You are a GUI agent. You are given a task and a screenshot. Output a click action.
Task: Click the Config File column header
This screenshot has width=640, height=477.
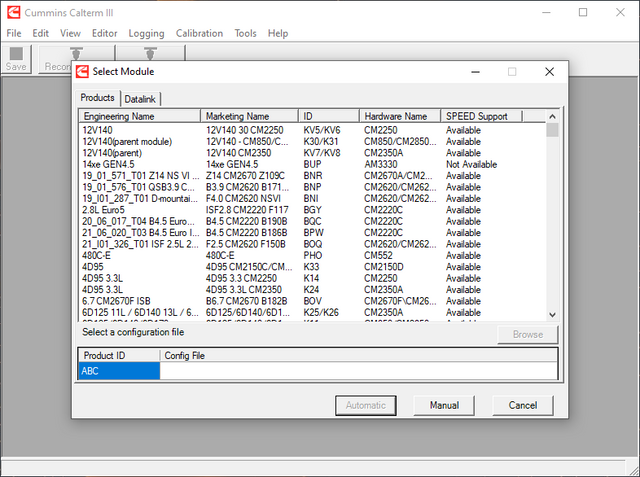359,355
